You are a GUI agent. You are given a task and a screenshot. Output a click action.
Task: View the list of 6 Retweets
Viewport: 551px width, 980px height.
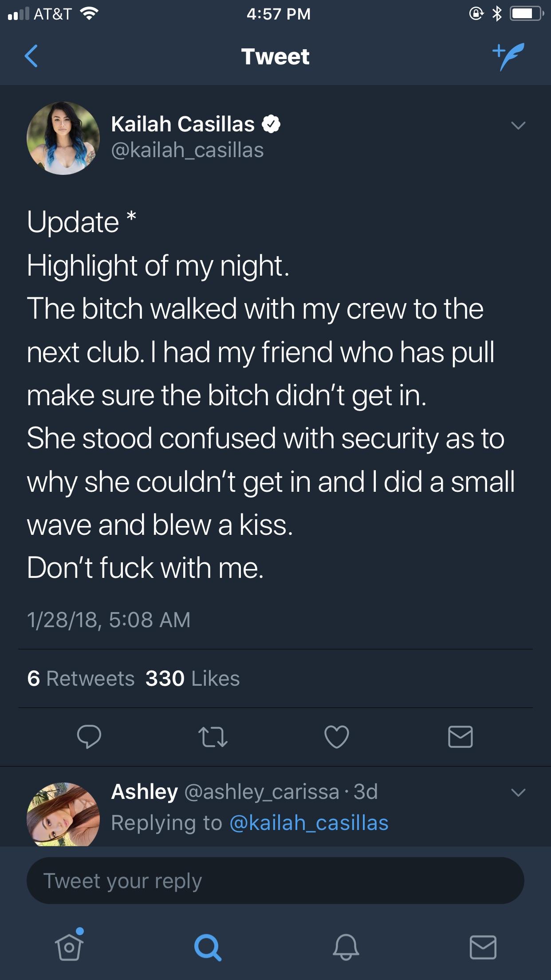point(81,678)
